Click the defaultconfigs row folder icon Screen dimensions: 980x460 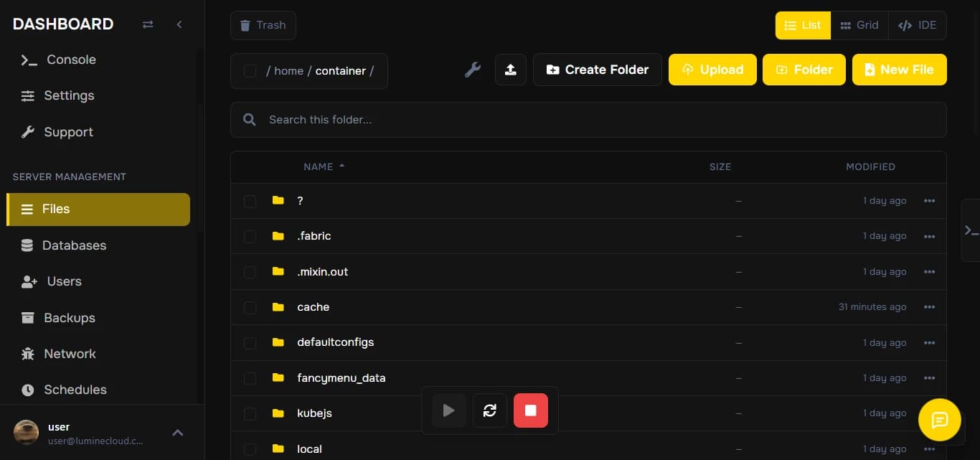278,342
